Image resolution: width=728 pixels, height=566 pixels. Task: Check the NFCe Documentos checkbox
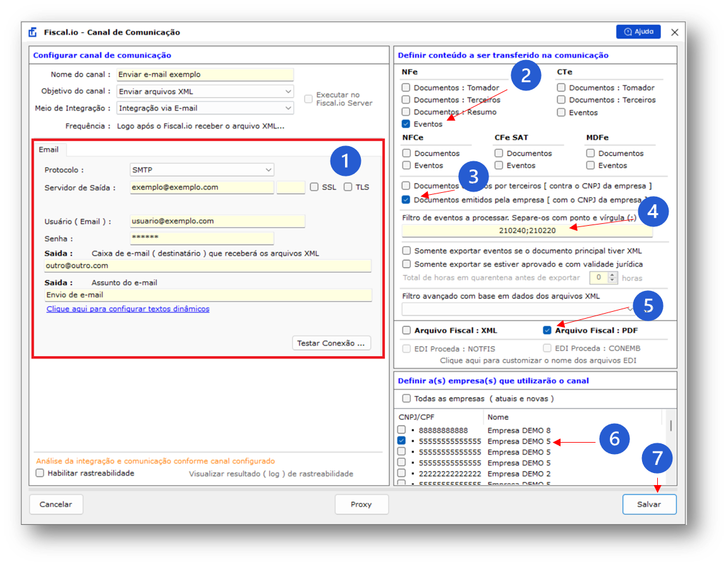pos(407,153)
